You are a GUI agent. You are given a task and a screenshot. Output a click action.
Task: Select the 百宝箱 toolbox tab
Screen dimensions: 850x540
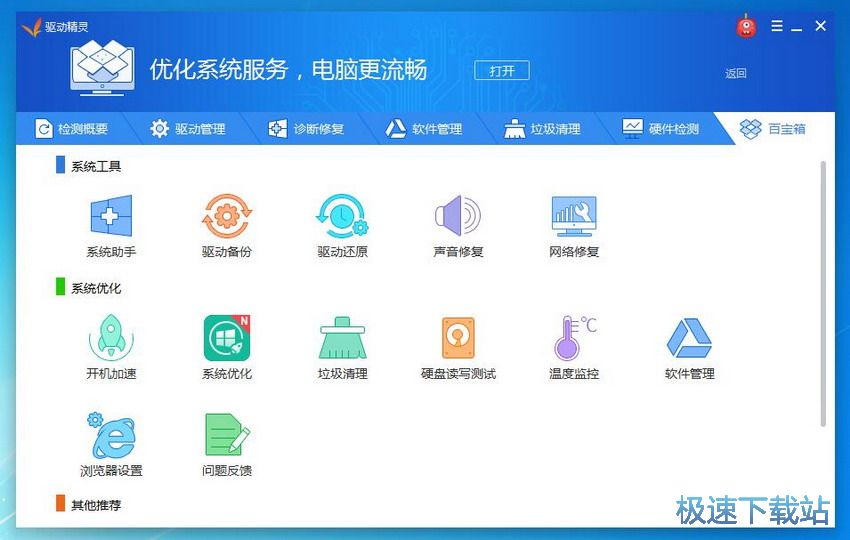coord(772,128)
